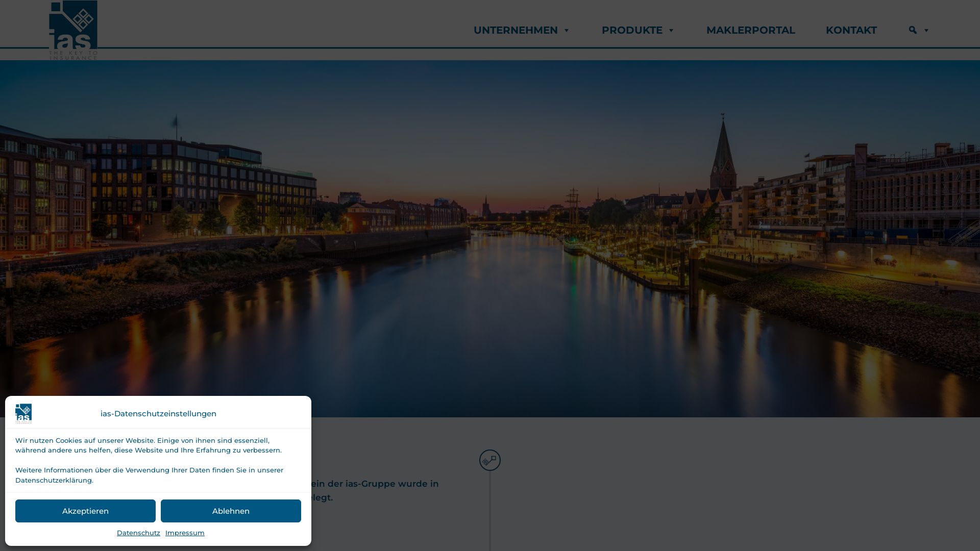Open the KONTAKT page
The width and height of the screenshot is (980, 551).
tap(851, 30)
